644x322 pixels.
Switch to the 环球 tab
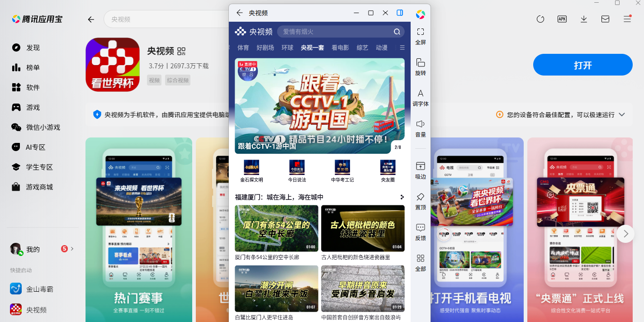(x=288, y=47)
